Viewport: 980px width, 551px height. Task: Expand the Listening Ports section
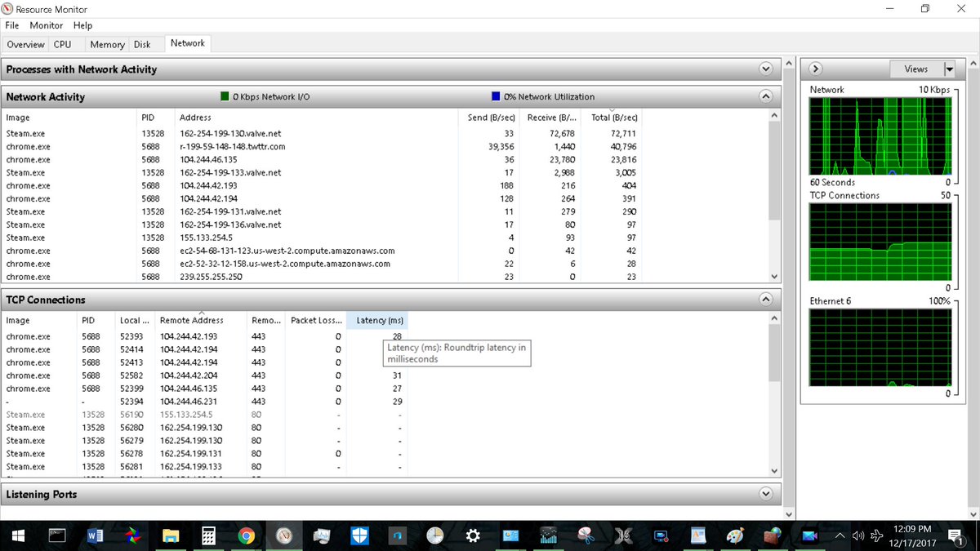click(765, 494)
